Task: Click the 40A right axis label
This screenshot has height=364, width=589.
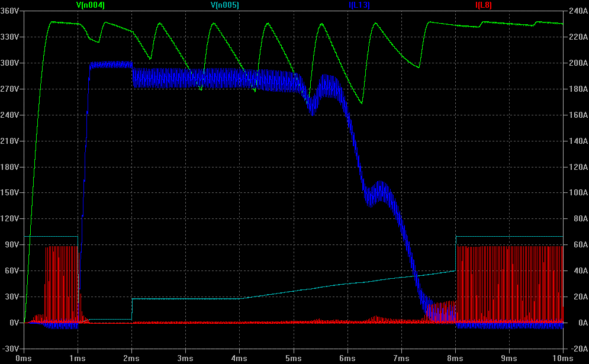Action: coord(580,271)
